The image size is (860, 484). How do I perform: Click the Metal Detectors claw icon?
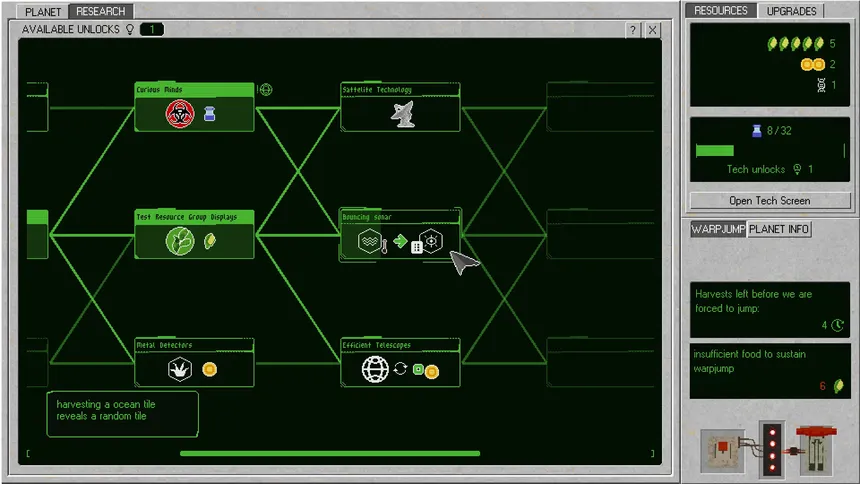(x=180, y=369)
